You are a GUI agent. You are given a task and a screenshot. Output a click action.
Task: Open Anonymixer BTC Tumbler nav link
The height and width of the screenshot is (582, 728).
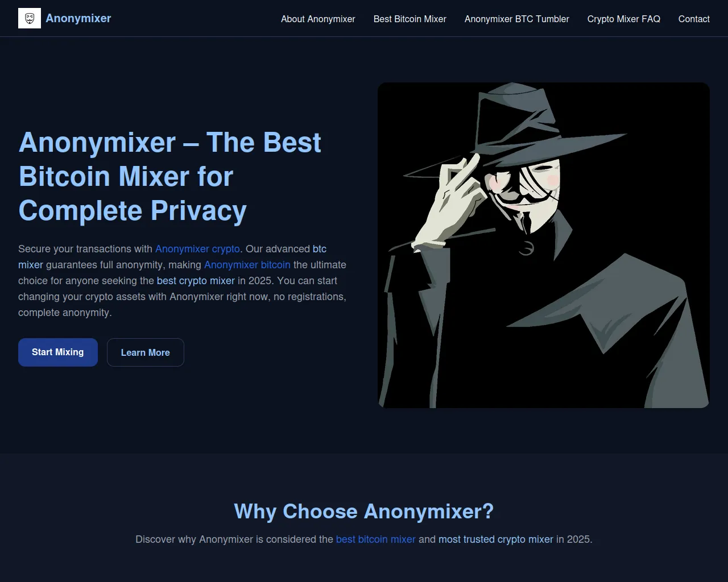[x=517, y=19]
